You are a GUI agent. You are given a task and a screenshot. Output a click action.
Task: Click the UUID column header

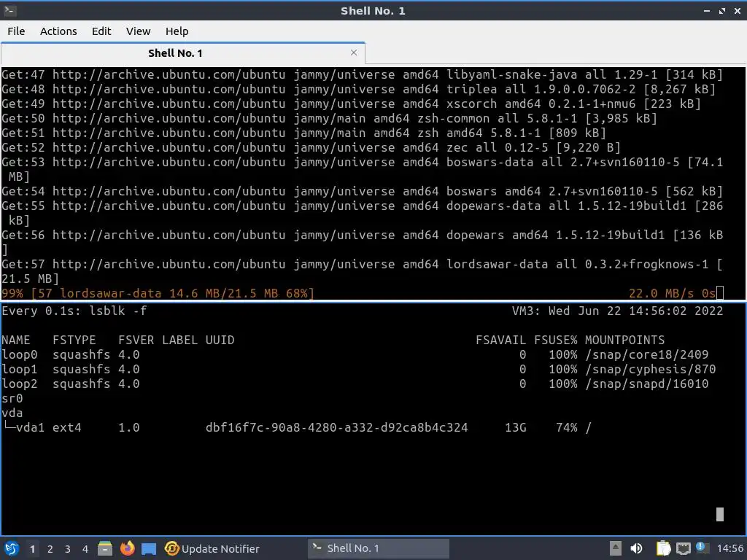pyautogui.click(x=220, y=340)
